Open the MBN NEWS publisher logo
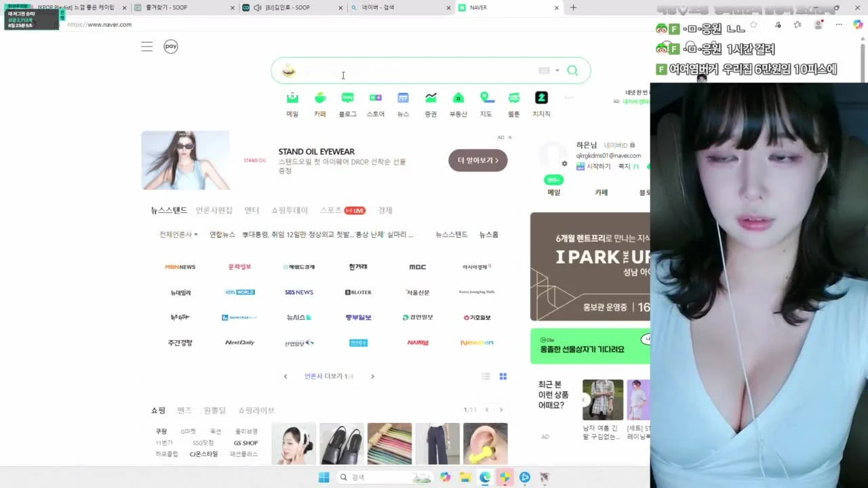The width and height of the screenshot is (868, 488). 180,267
